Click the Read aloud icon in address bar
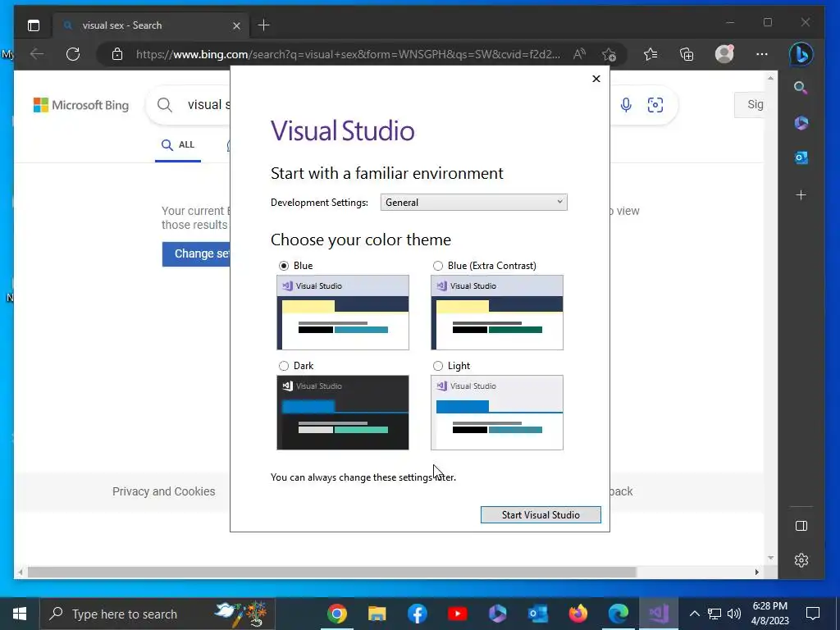This screenshot has width=840, height=630. (579, 54)
